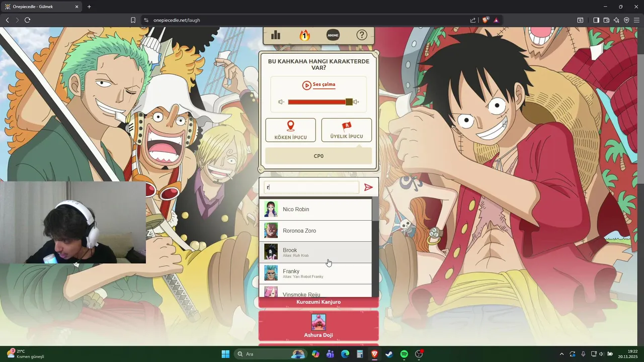The image size is (644, 362).
Task: Share the page via share icon
Action: coord(473,20)
